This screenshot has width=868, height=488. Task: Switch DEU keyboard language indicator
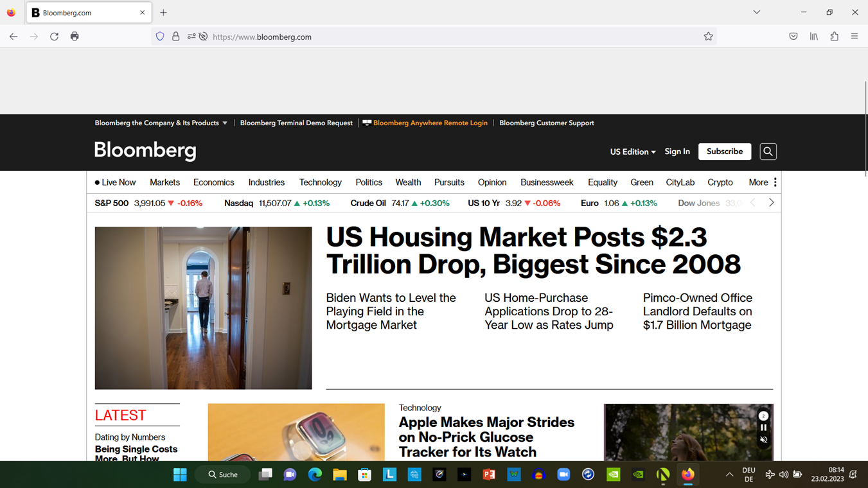coord(748,475)
